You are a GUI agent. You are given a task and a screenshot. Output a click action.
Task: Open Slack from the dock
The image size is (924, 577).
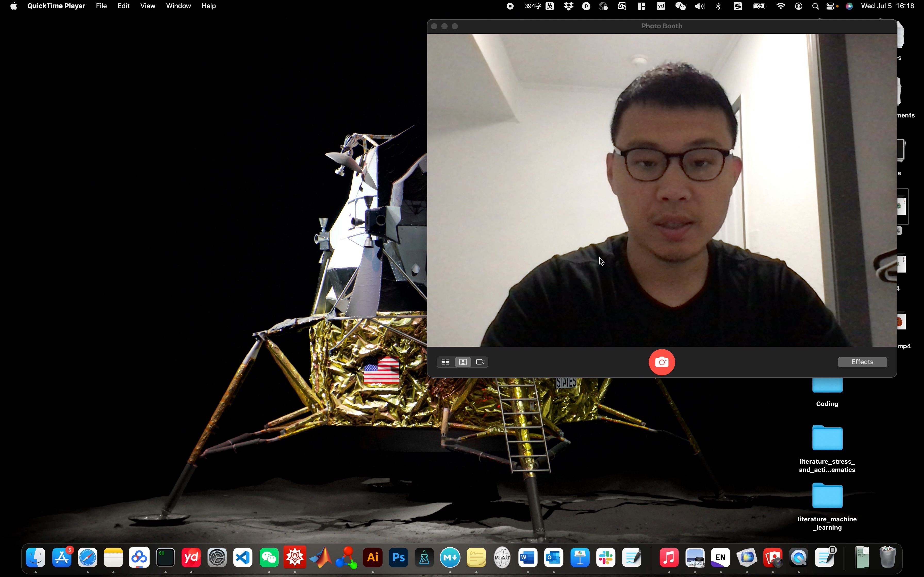606,558
